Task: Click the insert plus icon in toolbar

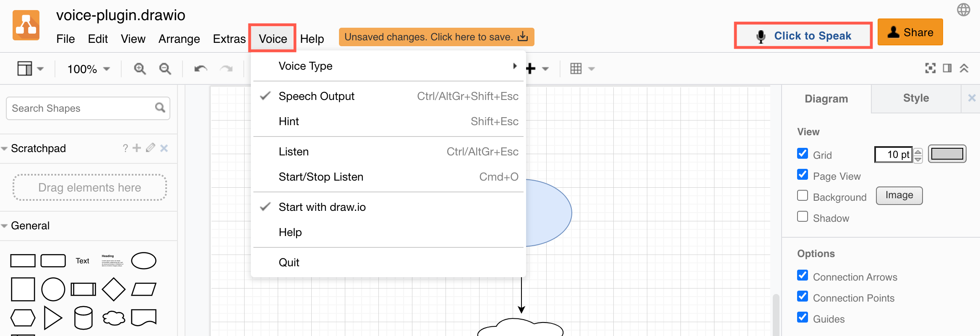Action: point(531,68)
